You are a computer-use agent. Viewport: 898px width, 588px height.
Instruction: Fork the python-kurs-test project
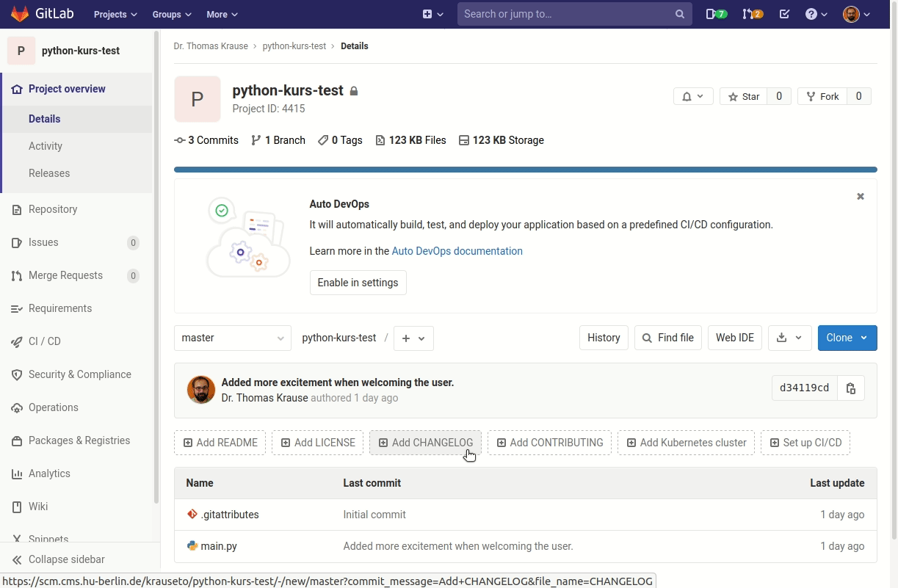[x=822, y=96]
